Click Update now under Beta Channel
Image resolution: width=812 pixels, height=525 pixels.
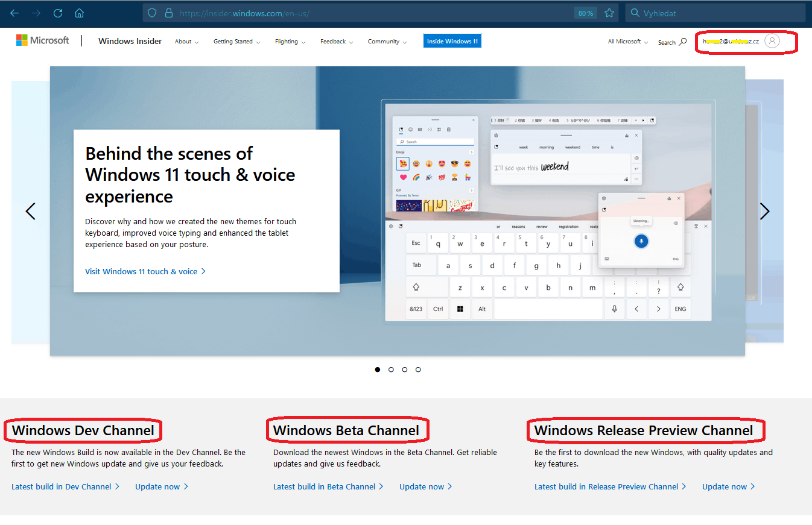426,486
